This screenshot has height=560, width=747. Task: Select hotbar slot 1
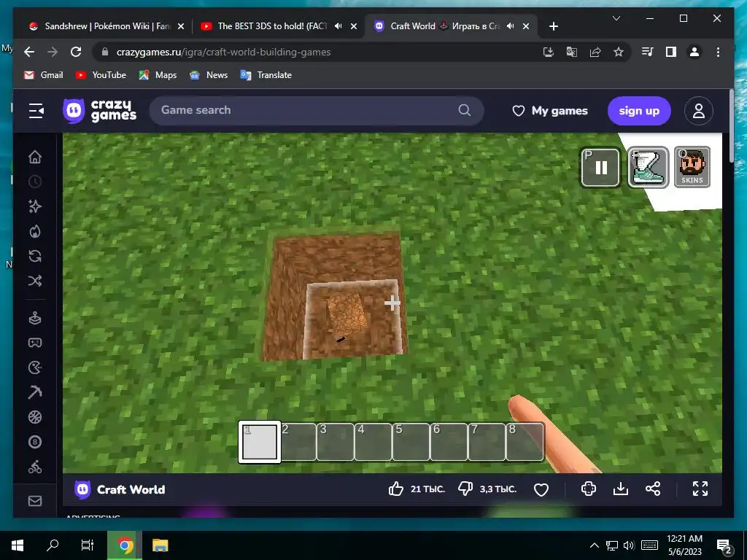(260, 442)
